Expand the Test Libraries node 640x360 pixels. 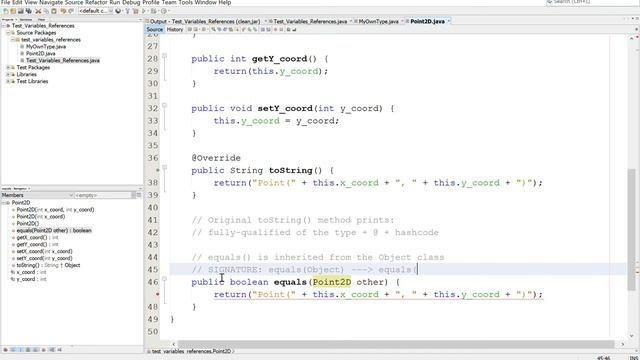tap(8, 81)
